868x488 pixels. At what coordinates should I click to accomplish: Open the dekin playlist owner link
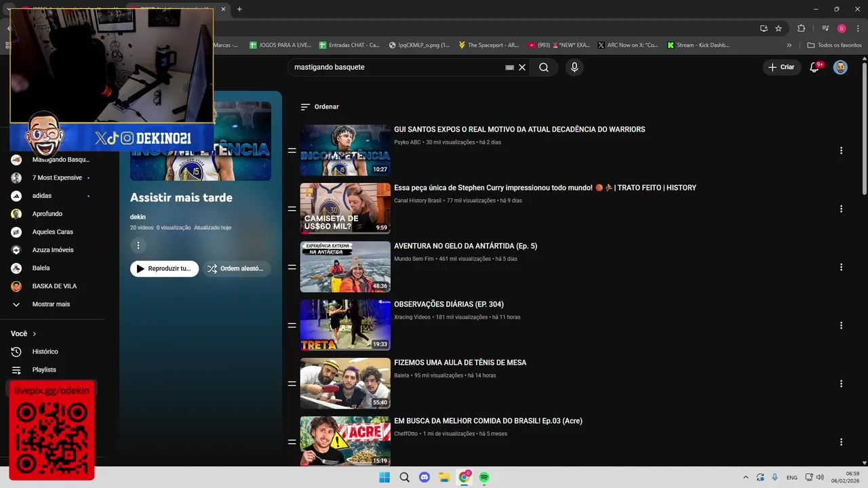click(x=138, y=217)
